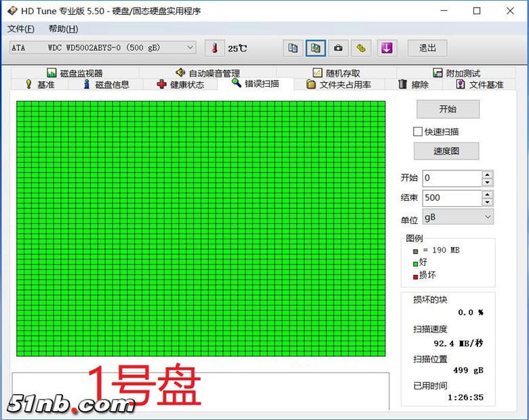Viewport: 529px width, 420px height.
Task: Select the 磁盘监视器 tab
Action: tap(75, 73)
